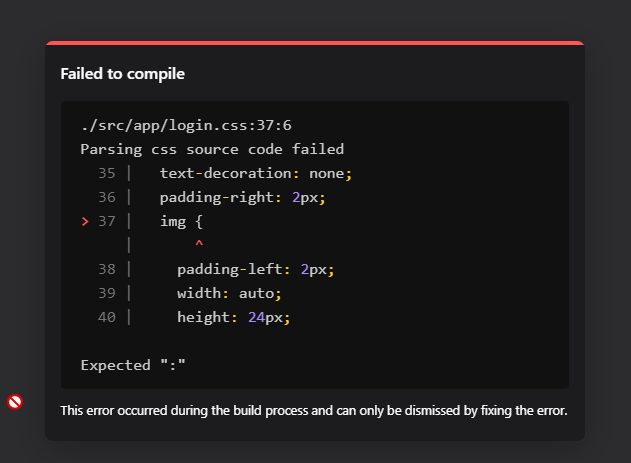Click line number 38 in the code frame
Viewport: 631px width, 463px height.
pos(106,269)
